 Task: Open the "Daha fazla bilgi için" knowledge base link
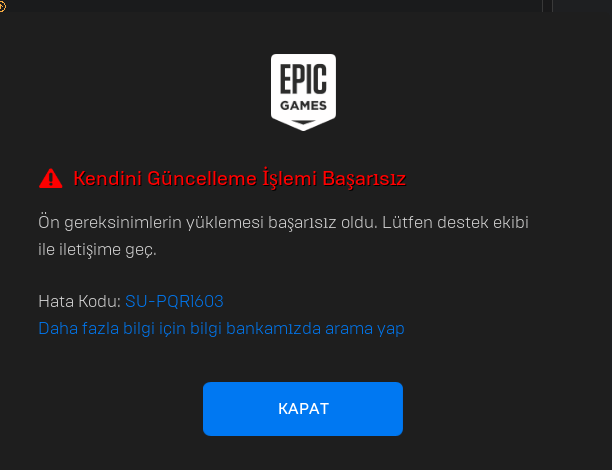[221, 329]
